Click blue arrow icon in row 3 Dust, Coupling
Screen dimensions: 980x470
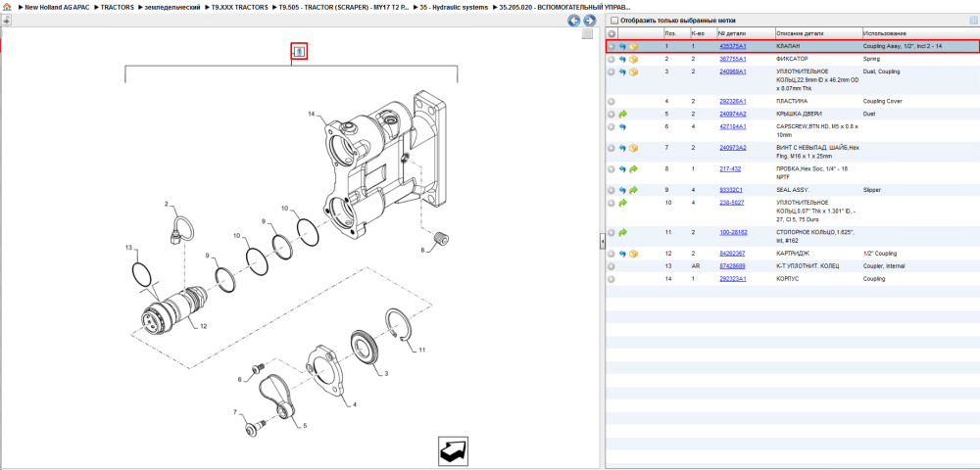tap(622, 71)
